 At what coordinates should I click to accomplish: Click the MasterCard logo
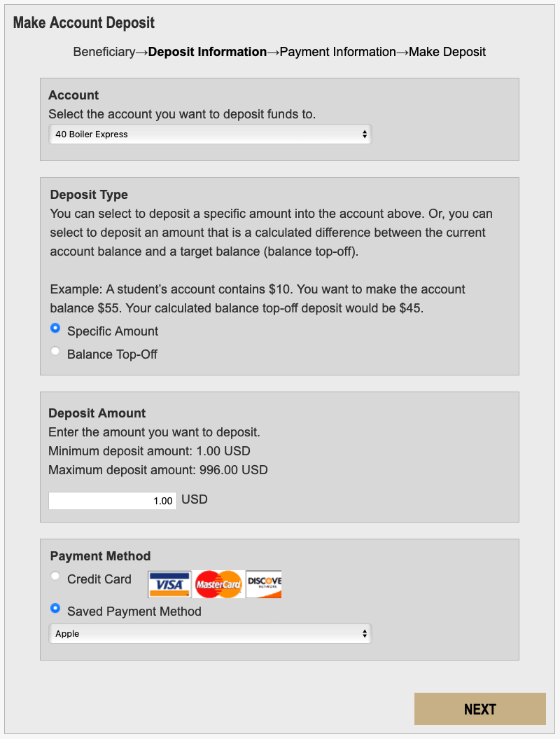pyautogui.click(x=218, y=583)
